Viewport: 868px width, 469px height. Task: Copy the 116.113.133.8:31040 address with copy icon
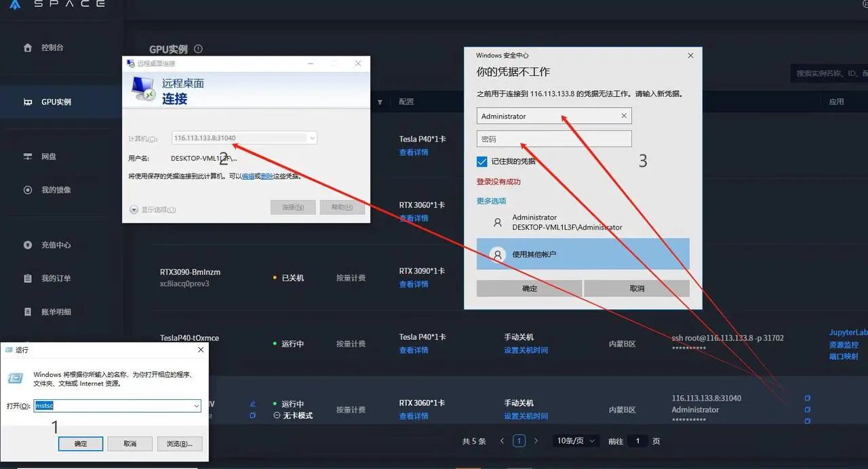point(807,398)
